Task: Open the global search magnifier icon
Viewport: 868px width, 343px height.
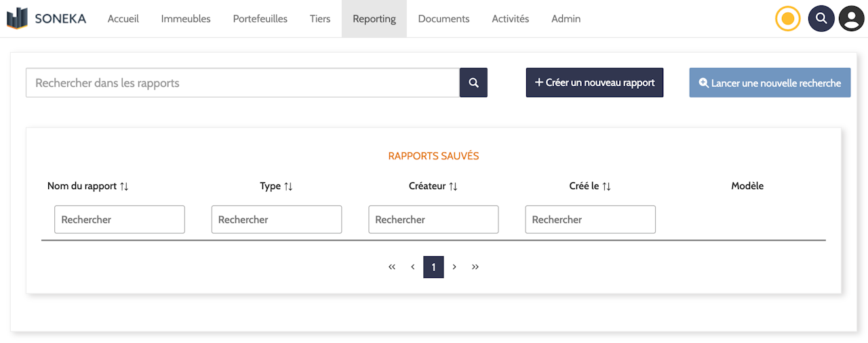Action: click(x=821, y=18)
